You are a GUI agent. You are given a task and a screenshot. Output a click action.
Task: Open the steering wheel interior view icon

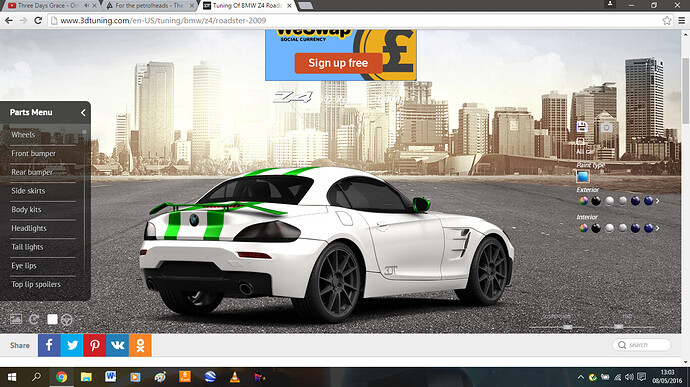point(66,320)
